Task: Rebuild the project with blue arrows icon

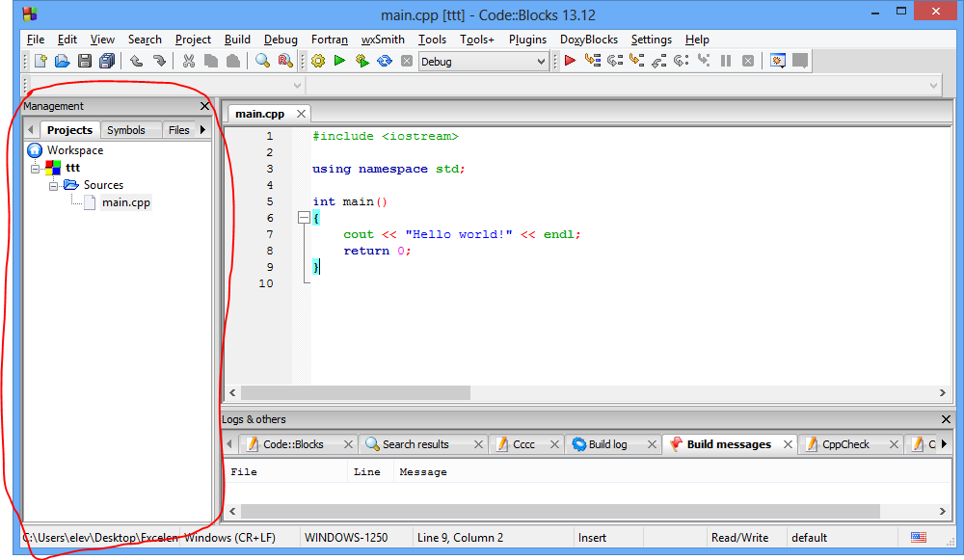Action: (x=385, y=61)
